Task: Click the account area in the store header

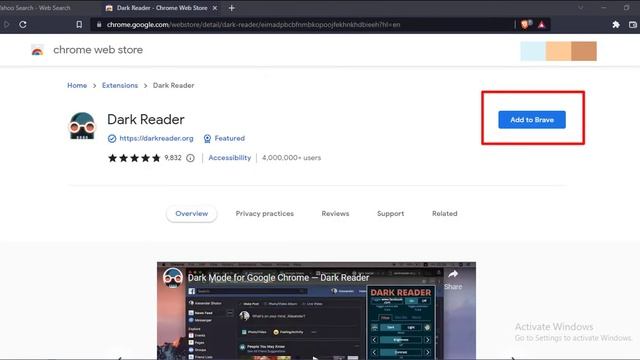Action: click(558, 51)
